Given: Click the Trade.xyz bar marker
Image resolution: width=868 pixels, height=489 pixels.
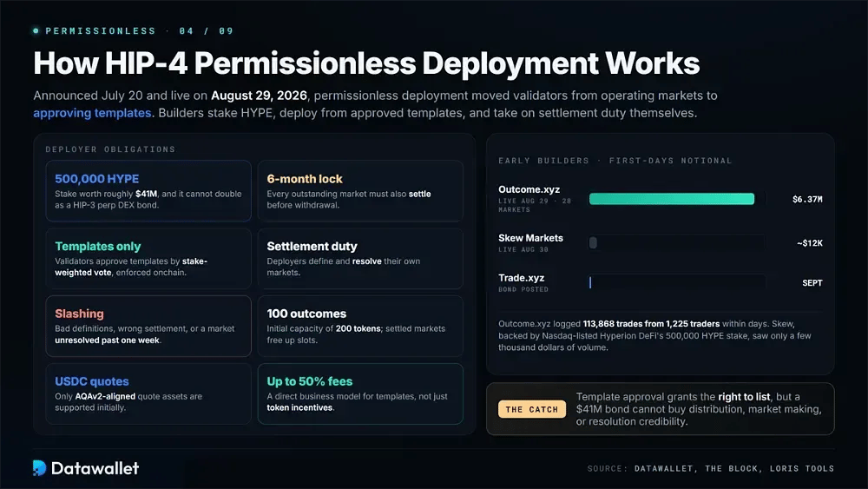Looking at the screenshot, I should pos(590,282).
